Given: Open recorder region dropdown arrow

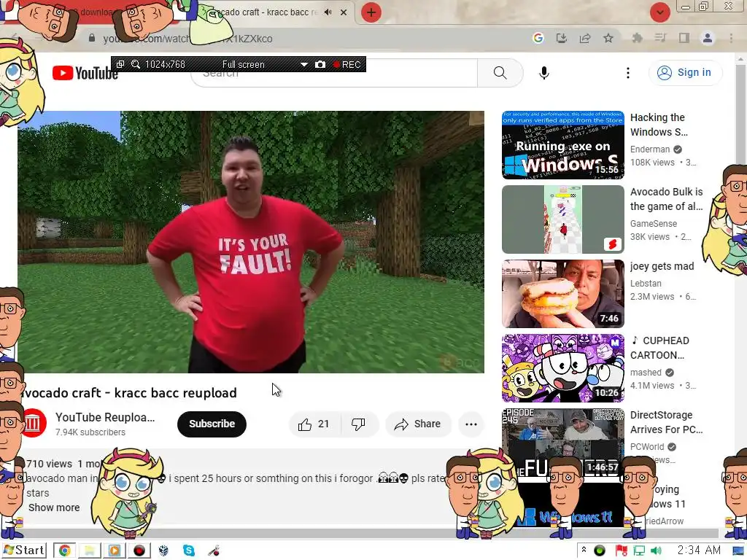Looking at the screenshot, I should click(303, 65).
